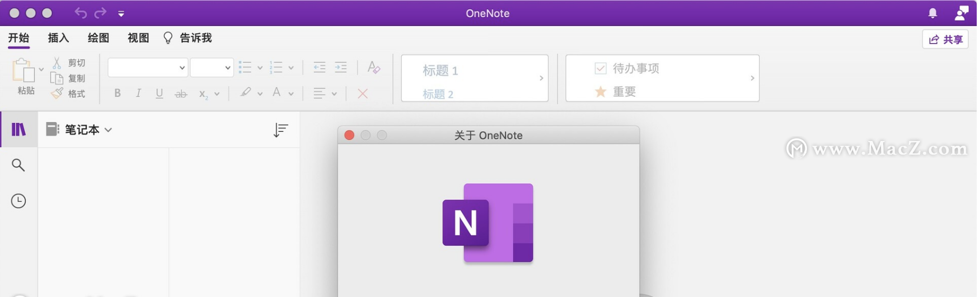Close the 关于 OneNote dialog
The width and height of the screenshot is (980, 297).
[349, 135]
